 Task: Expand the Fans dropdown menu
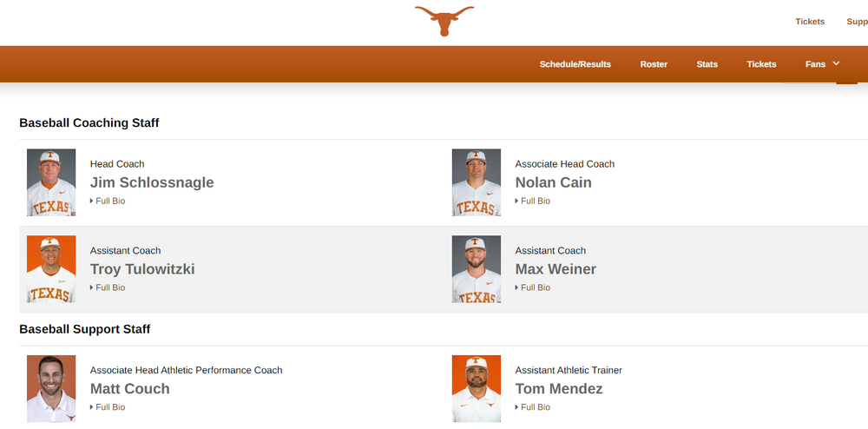(x=822, y=64)
